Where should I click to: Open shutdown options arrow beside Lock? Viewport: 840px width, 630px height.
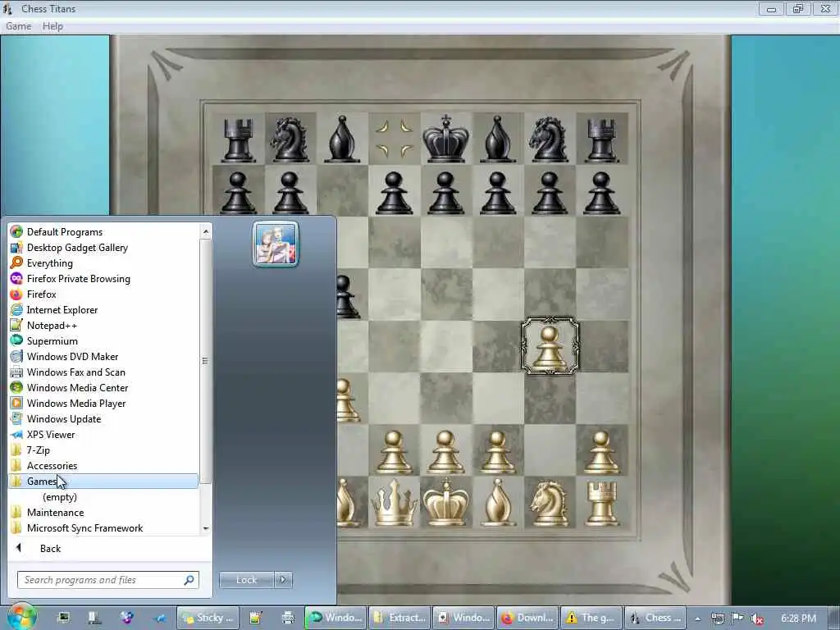click(283, 580)
